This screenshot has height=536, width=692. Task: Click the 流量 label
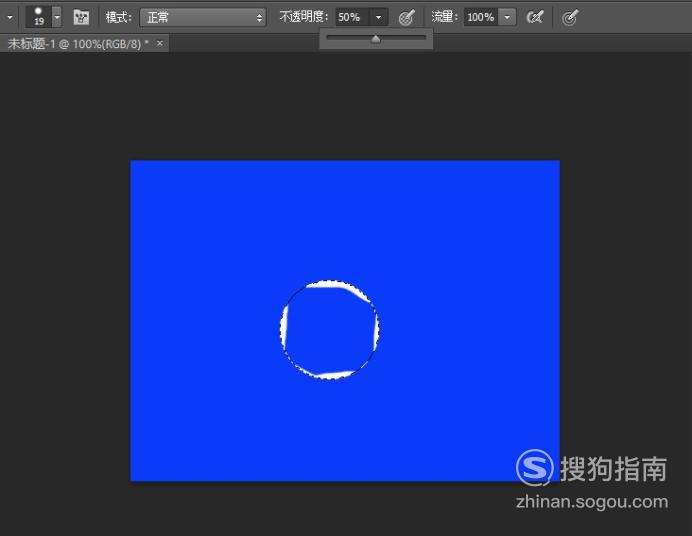(445, 17)
